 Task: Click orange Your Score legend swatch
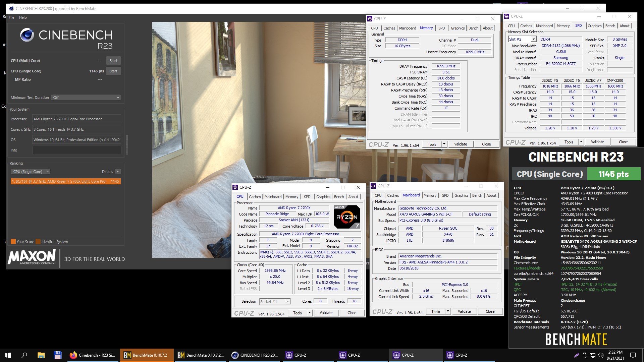click(13, 242)
